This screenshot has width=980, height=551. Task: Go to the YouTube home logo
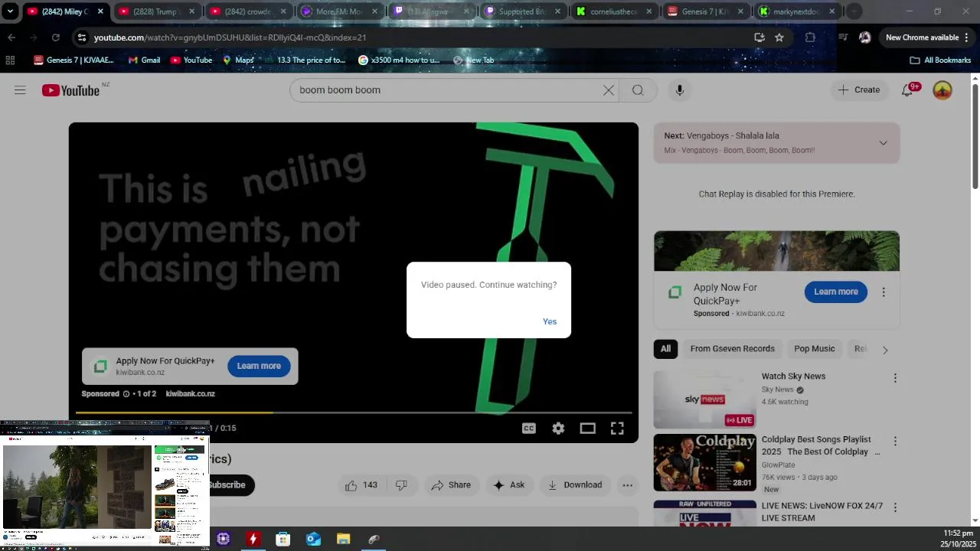[70, 90]
